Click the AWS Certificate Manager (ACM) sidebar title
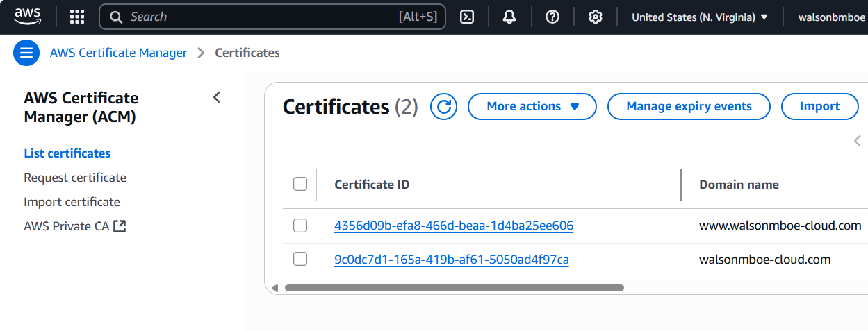The width and height of the screenshot is (868, 331). (x=81, y=108)
